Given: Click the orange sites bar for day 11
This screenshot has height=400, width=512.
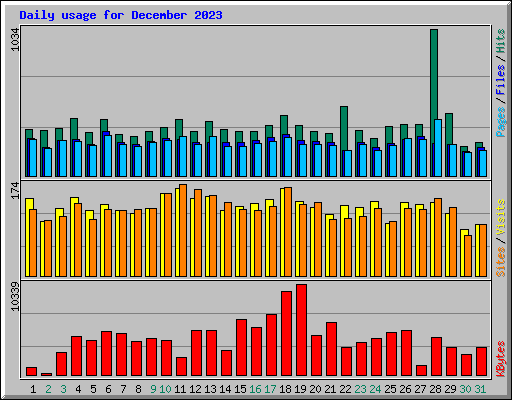Looking at the screenshot, I should pos(183,230).
